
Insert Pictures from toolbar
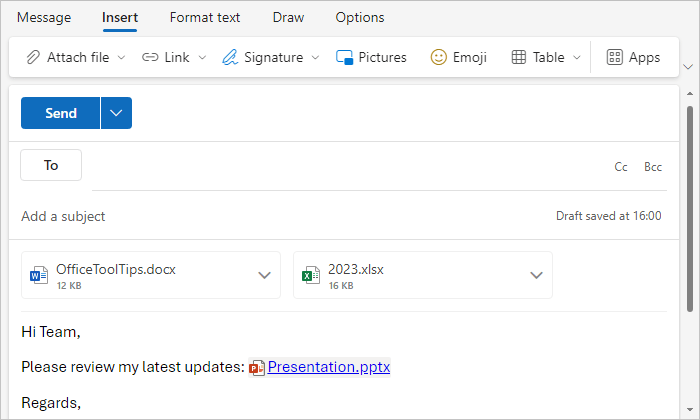pyautogui.click(x=371, y=57)
